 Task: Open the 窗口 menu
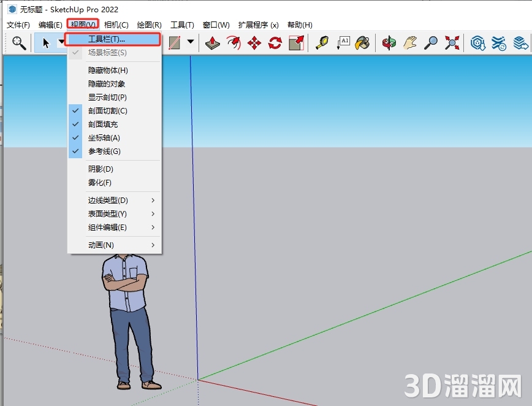(x=216, y=25)
